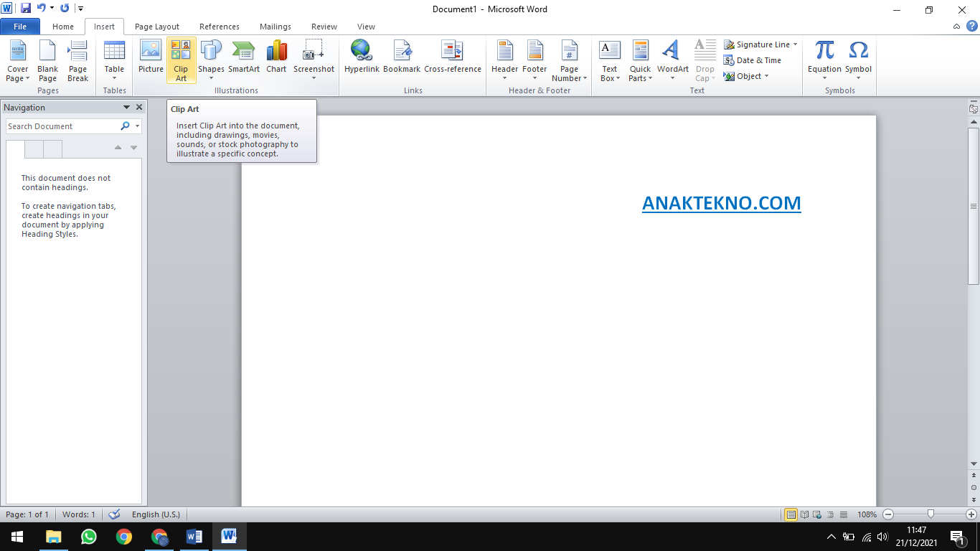Open search options dropdown in Navigation pane
980x551 pixels.
click(136, 126)
